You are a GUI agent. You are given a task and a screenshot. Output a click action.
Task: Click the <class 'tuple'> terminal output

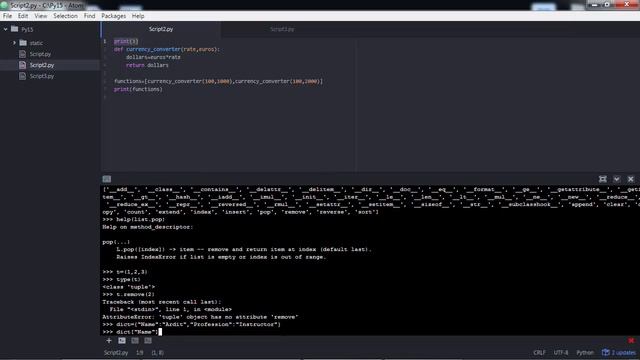point(129,287)
